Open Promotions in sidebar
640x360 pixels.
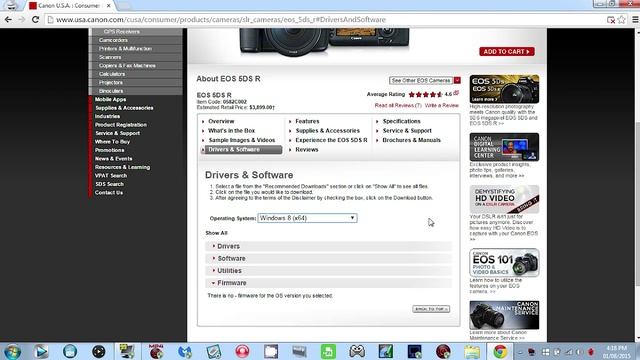[109, 150]
